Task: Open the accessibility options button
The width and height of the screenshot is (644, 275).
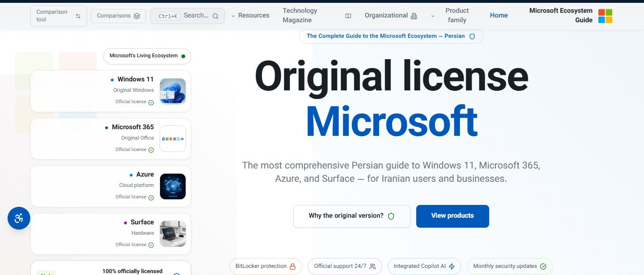Action: point(19,218)
